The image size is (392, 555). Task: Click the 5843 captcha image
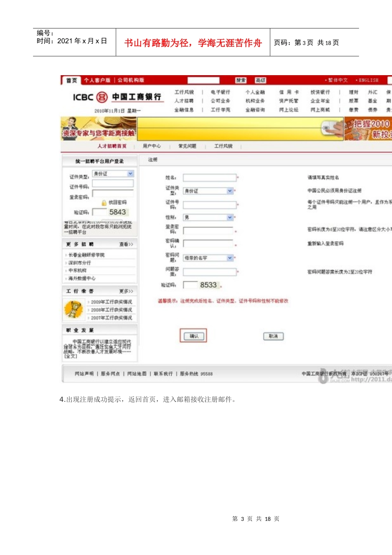(118, 212)
